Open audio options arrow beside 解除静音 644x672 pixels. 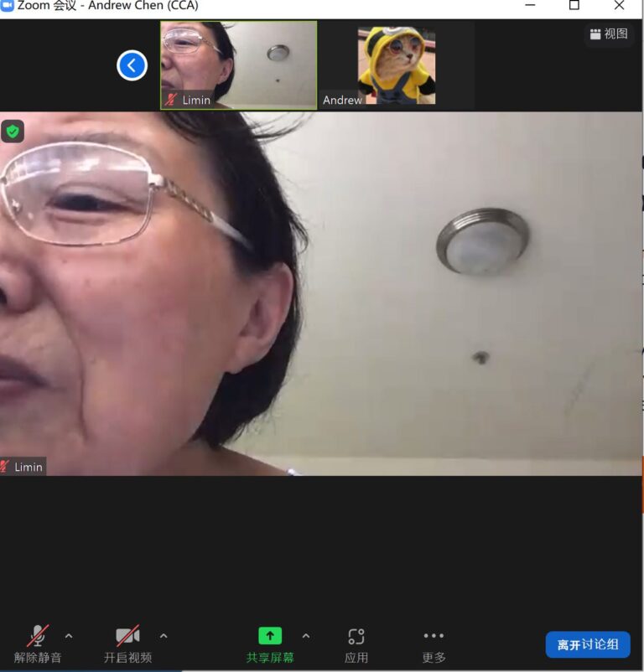69,637
